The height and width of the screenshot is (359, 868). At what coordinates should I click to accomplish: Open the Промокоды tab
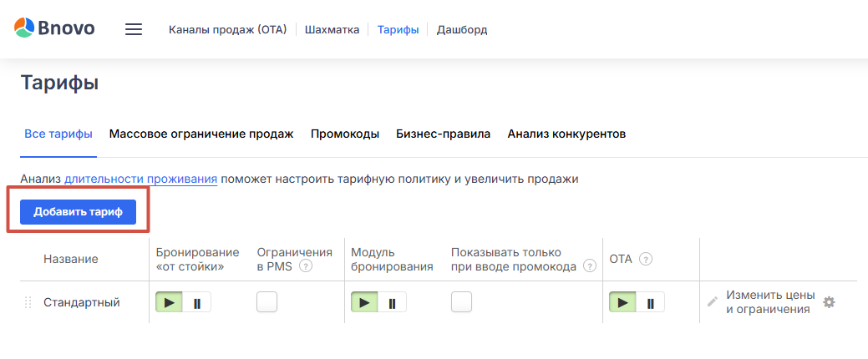coord(345,134)
